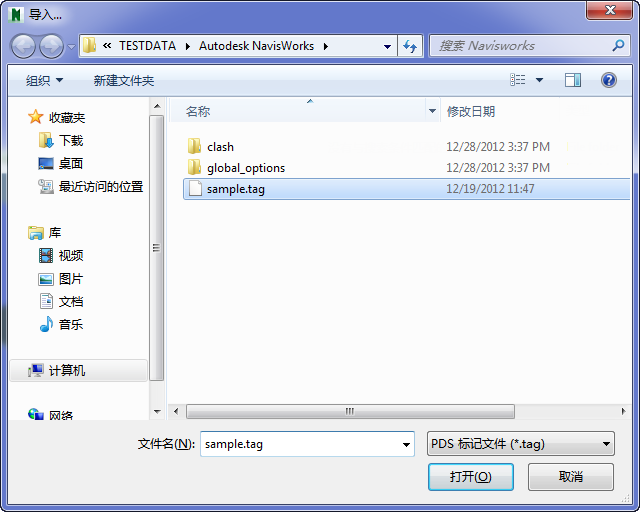Click the horizontal scrollbar thumb in file list
Image resolution: width=640 pixels, height=512 pixels.
[350, 411]
